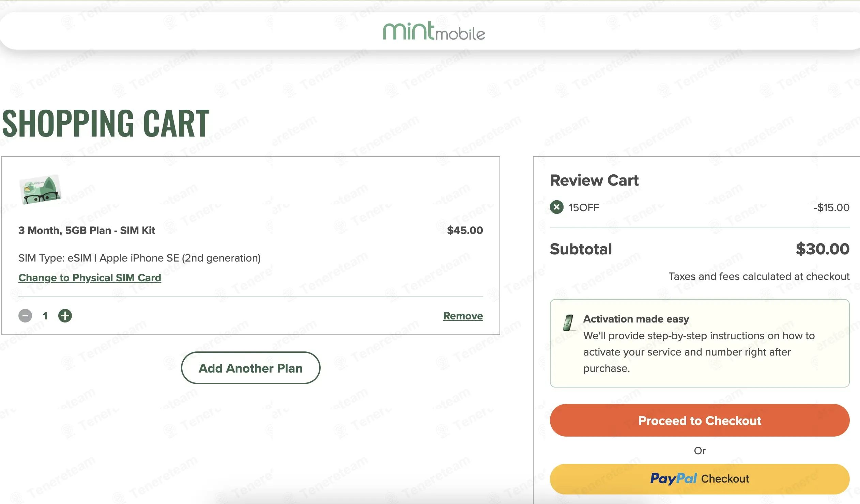Screen dimensions: 860x504
Task: Click the step-by-step instructions paragraph
Action: (x=699, y=352)
